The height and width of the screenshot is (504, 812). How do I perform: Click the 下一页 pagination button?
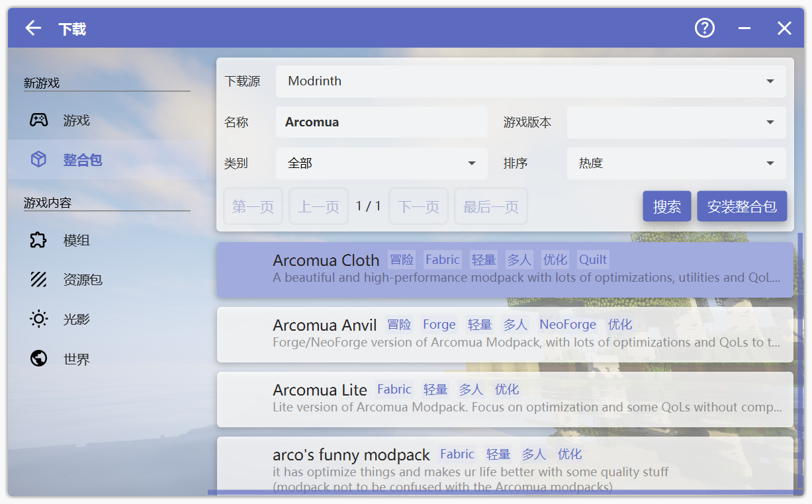point(418,206)
